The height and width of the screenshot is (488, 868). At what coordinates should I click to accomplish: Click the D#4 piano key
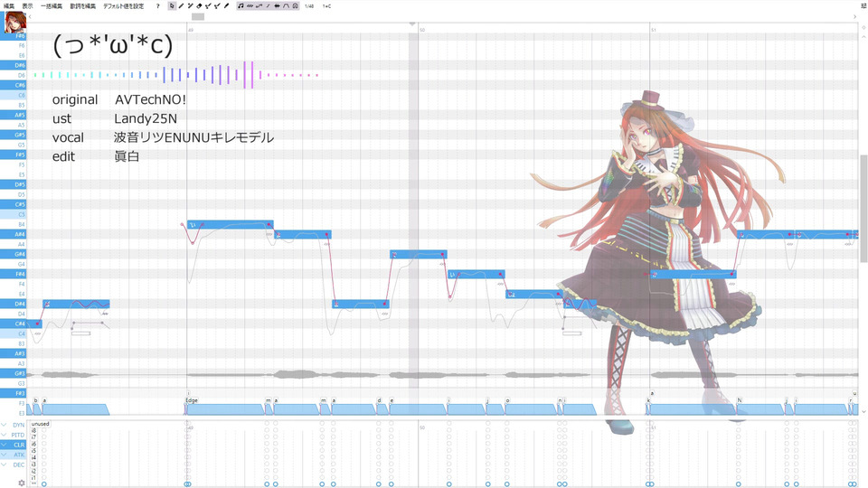coord(14,304)
